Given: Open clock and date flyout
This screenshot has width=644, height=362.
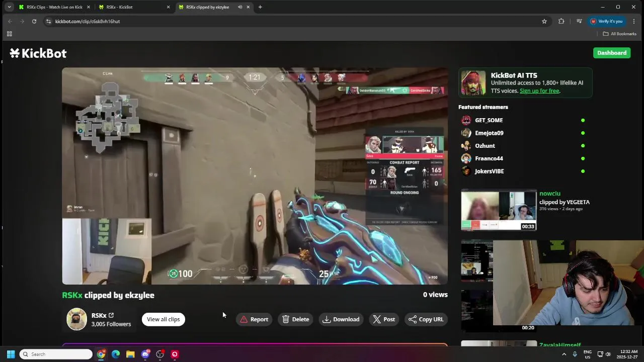Looking at the screenshot, I should [x=629, y=354].
